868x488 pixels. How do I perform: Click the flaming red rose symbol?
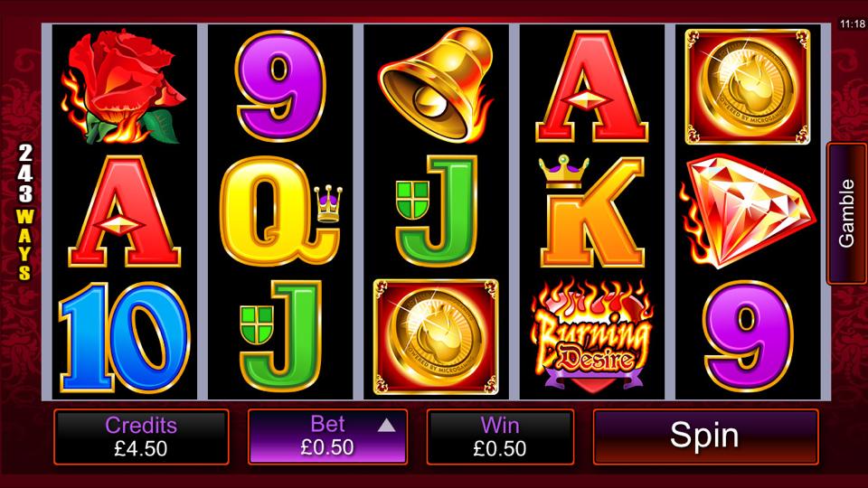(x=124, y=87)
